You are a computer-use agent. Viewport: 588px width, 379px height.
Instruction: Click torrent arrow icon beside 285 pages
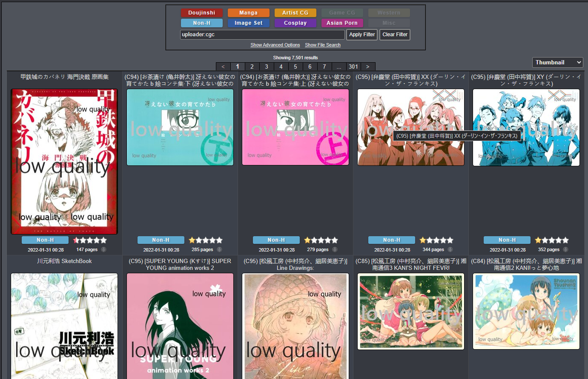pos(219,249)
